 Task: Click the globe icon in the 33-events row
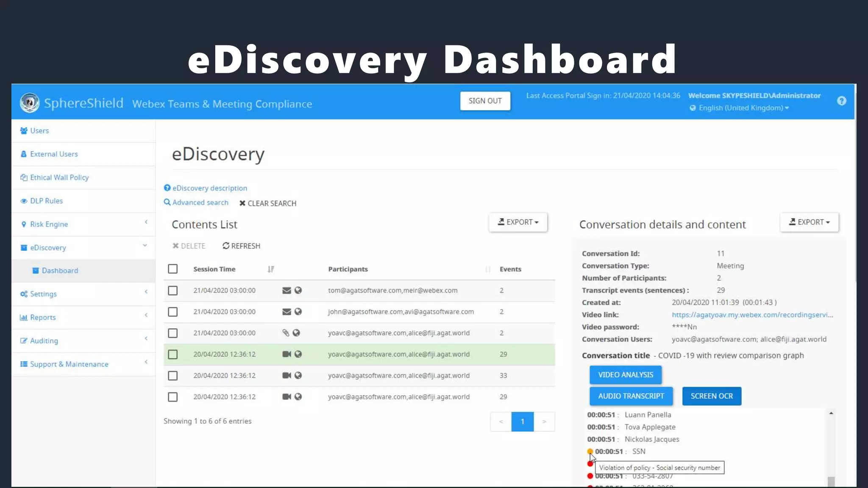click(x=298, y=375)
